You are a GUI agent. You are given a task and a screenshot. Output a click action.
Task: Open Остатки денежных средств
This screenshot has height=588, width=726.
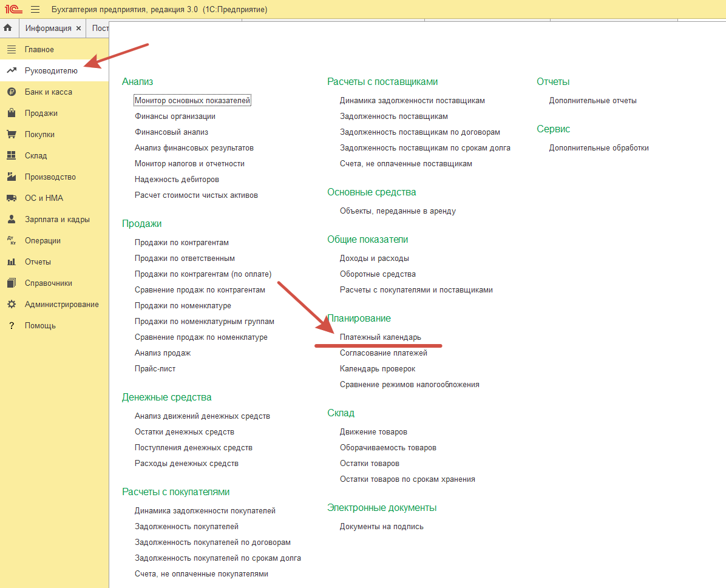point(185,432)
